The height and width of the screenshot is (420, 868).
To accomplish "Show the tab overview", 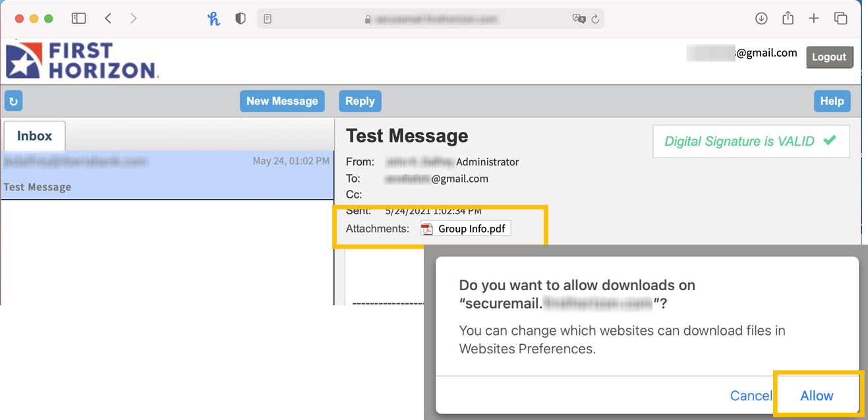I will tap(840, 18).
